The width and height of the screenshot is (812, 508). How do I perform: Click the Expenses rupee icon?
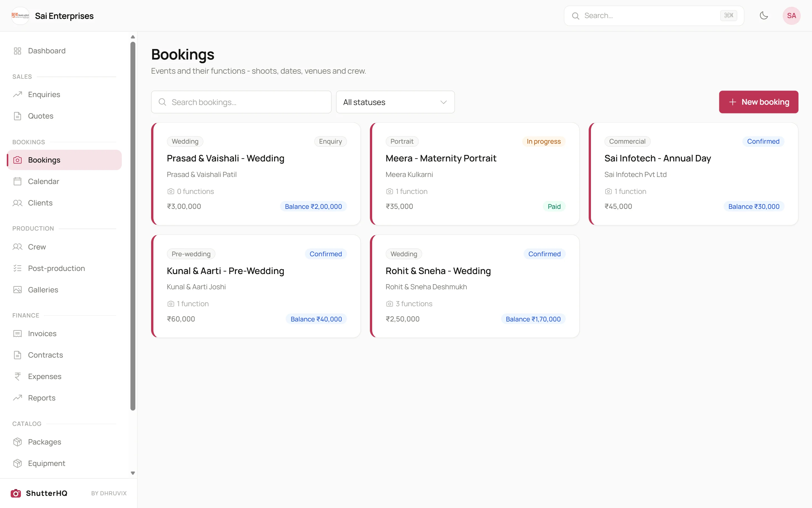17,376
